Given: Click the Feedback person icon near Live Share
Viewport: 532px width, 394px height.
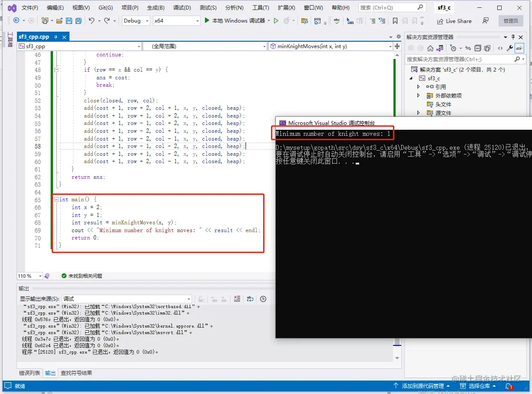Looking at the screenshot, I should click(x=486, y=21).
